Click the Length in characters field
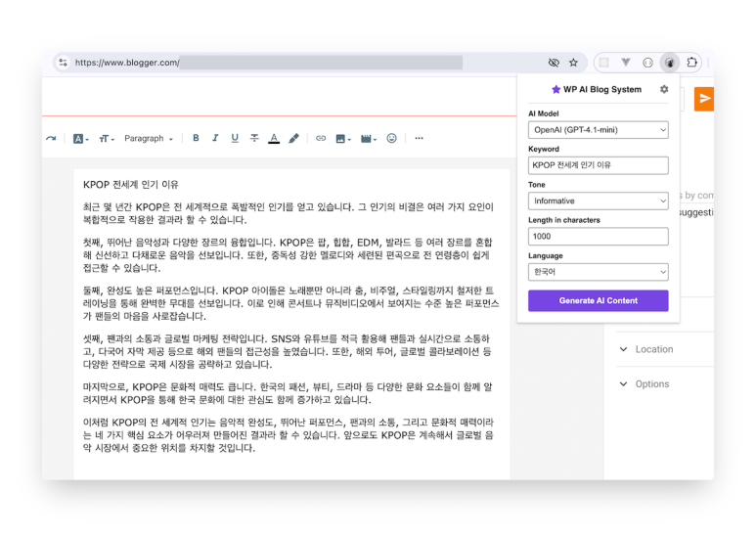Viewport: 756px width, 536px height. coord(598,236)
